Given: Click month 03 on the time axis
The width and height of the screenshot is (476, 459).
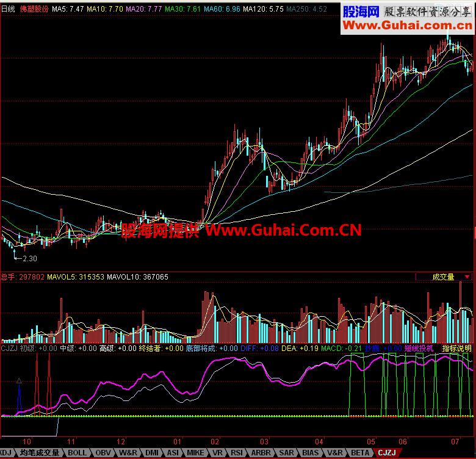Looking at the screenshot, I should [264, 442].
